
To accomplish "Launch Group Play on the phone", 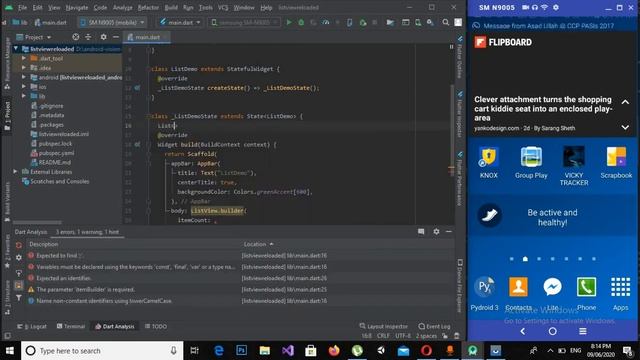I will pyautogui.click(x=531, y=162).
